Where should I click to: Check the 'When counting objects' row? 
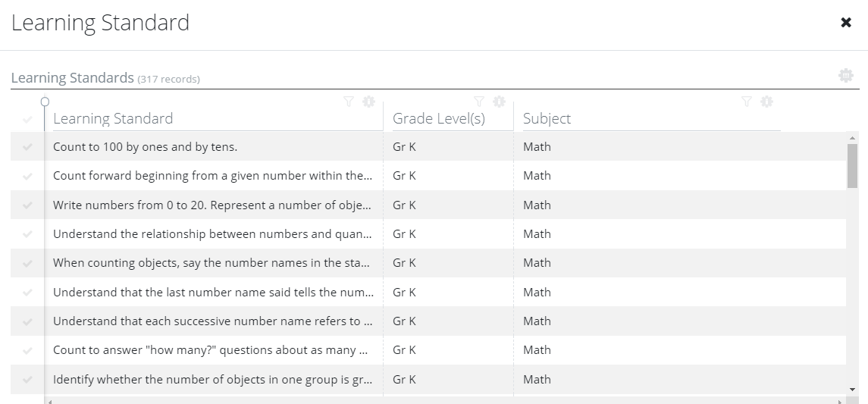coord(27,263)
